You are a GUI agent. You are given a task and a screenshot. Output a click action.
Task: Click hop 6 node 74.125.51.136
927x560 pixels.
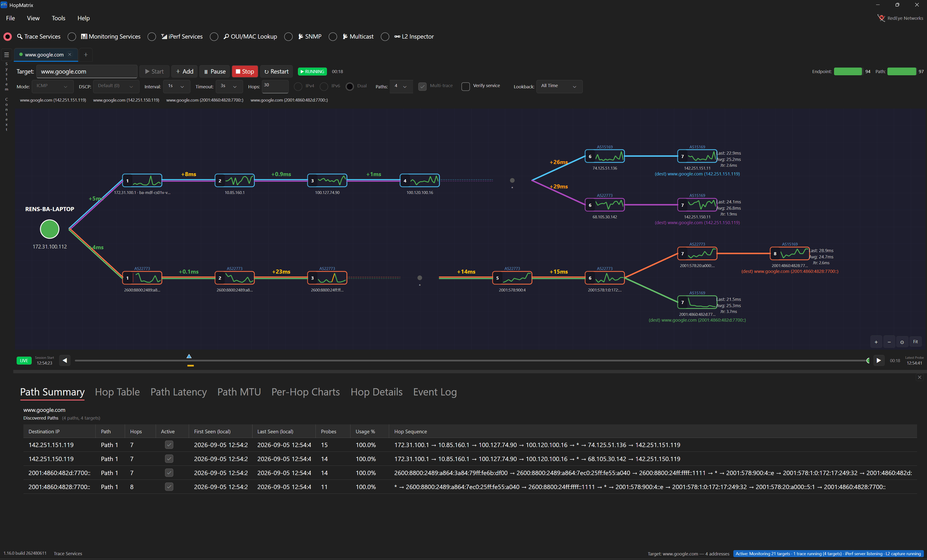[x=604, y=156]
